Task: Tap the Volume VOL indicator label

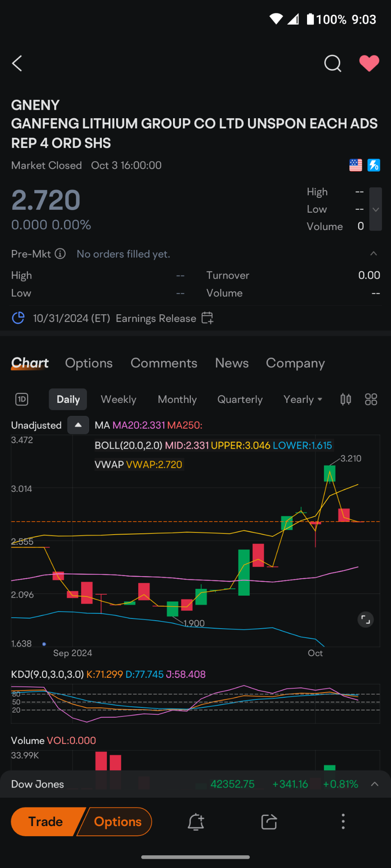Action: click(x=53, y=740)
